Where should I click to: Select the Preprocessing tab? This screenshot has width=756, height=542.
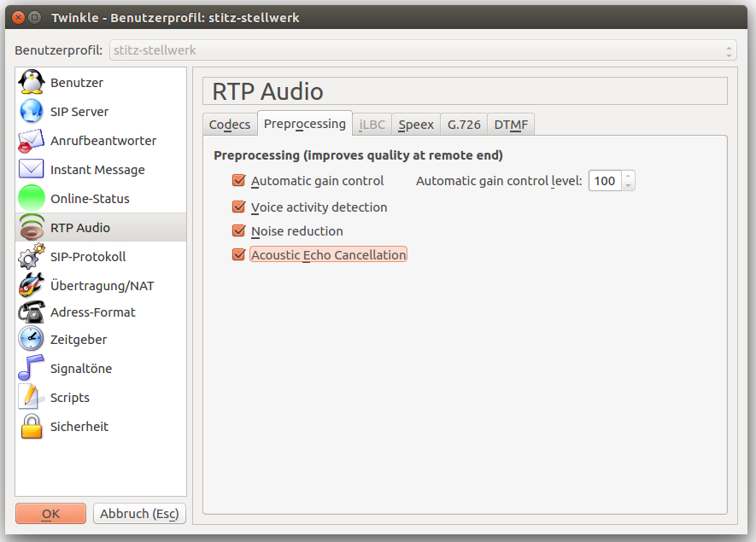[x=305, y=124]
